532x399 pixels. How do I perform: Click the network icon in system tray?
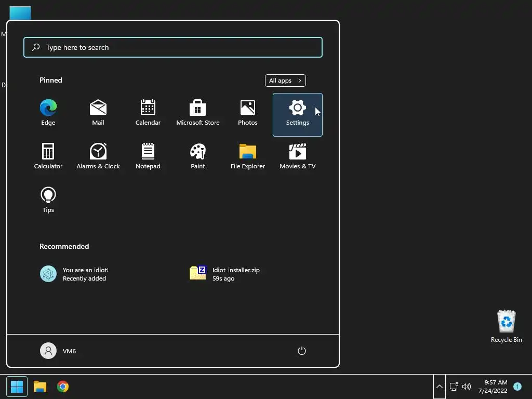click(x=454, y=387)
